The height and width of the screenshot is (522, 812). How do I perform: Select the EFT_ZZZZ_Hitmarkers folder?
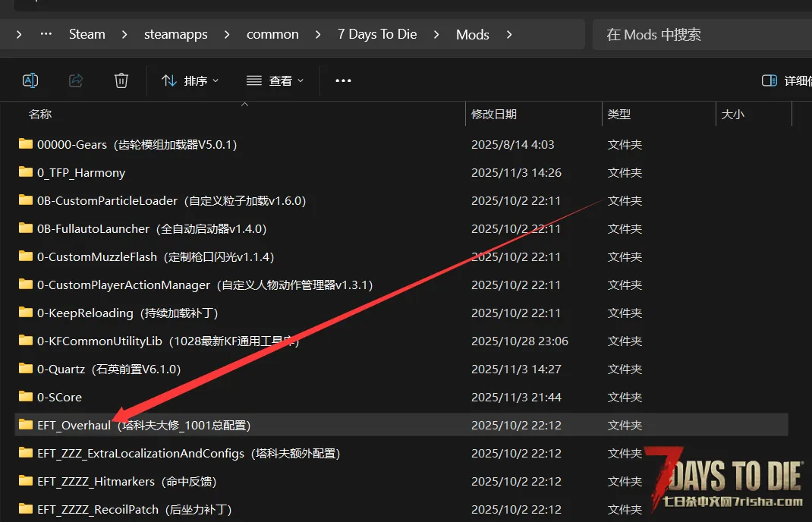click(x=96, y=481)
